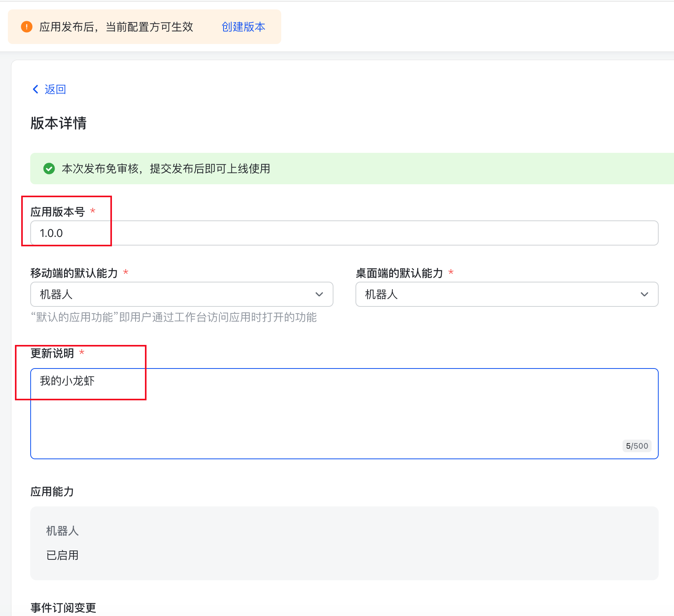This screenshot has width=674, height=616.
Task: Open the 移动端的默认能力 dropdown
Action: tap(181, 294)
